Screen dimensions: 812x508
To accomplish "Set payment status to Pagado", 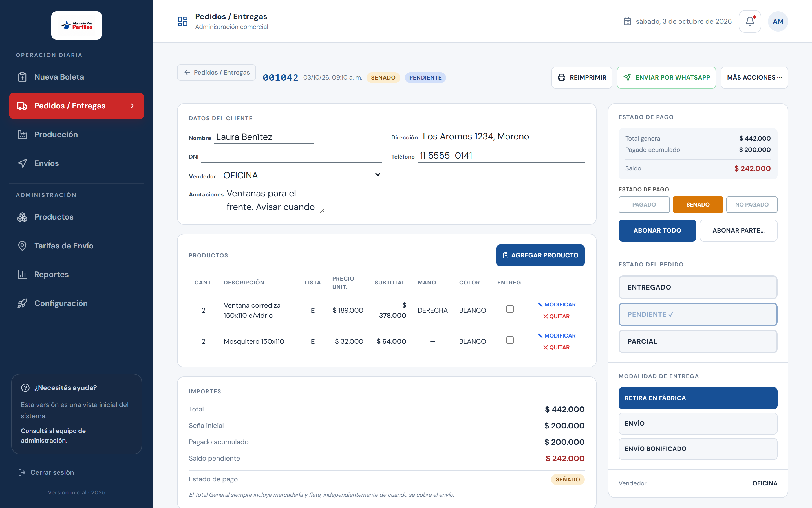I will [x=644, y=205].
